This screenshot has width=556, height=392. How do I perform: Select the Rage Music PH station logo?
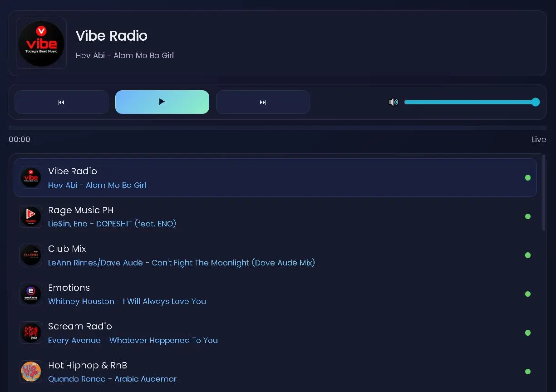point(31,216)
